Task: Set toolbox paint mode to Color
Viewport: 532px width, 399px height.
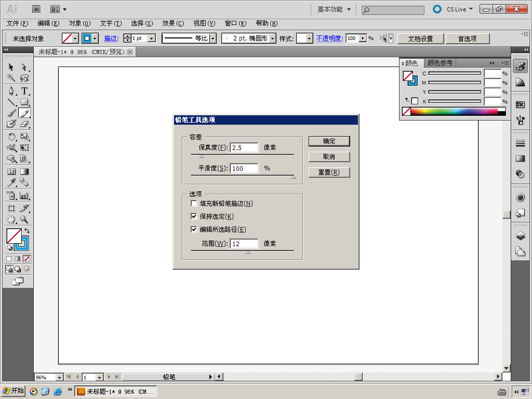Action: pyautogui.click(x=9, y=259)
